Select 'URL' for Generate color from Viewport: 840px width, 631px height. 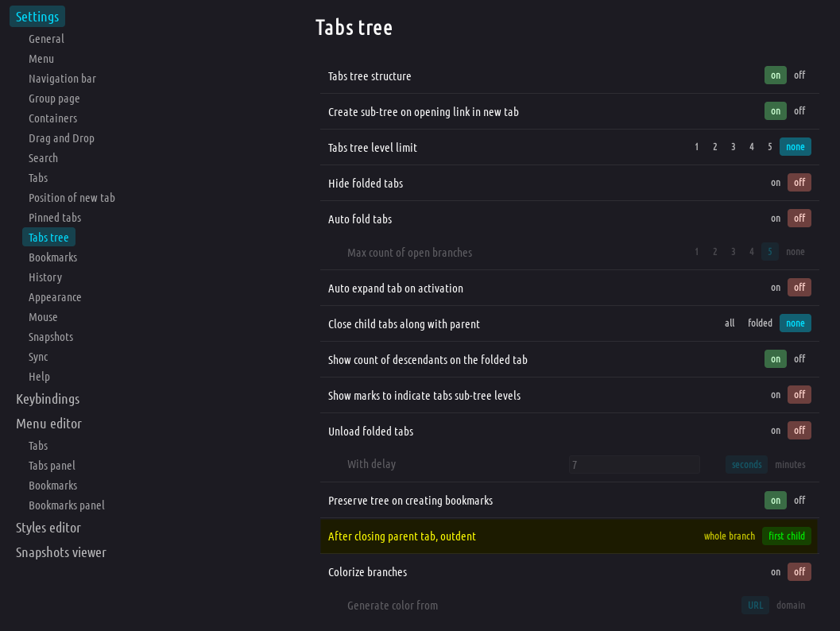point(755,606)
